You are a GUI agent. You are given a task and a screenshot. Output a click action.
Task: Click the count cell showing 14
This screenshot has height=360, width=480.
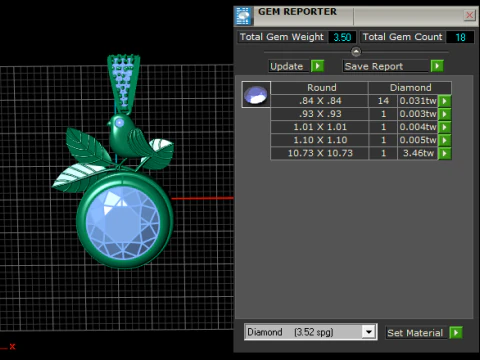[383, 101]
